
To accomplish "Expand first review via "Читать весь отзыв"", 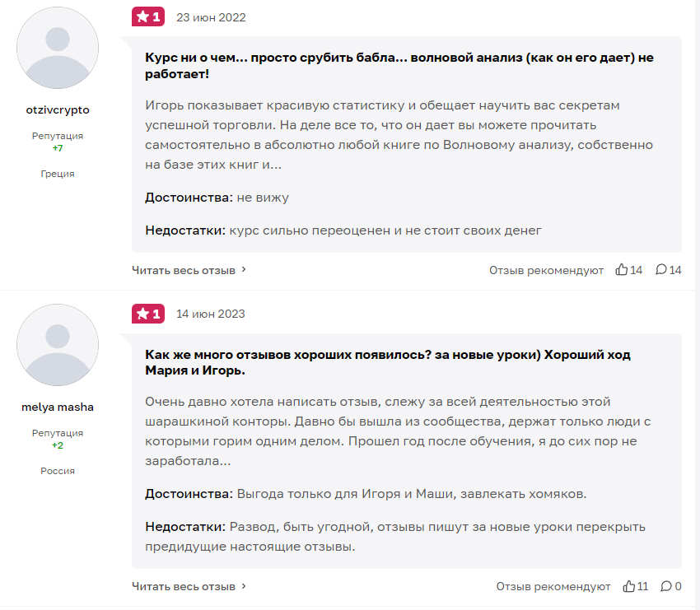I will [189, 270].
